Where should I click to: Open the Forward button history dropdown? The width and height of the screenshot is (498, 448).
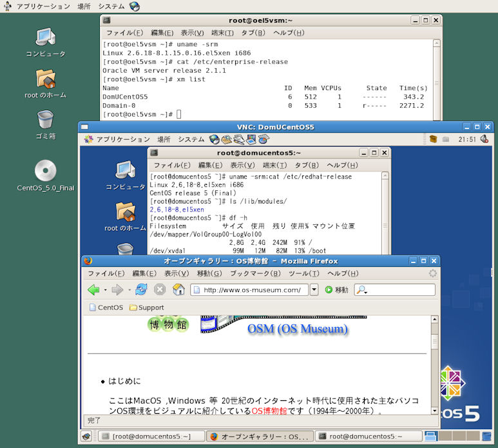point(129,290)
